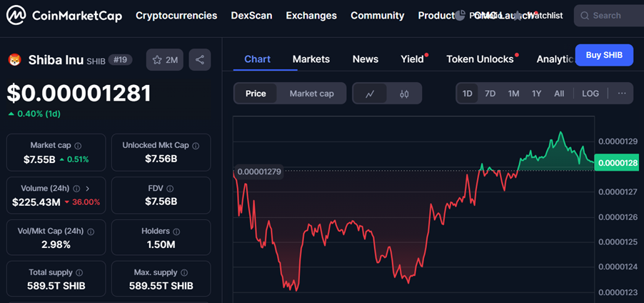Switch to line chart view icon

click(x=370, y=94)
